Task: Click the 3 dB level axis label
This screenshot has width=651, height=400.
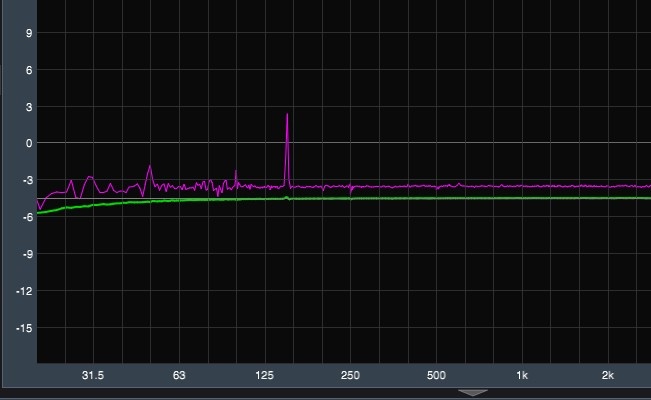Action: pyautogui.click(x=29, y=107)
